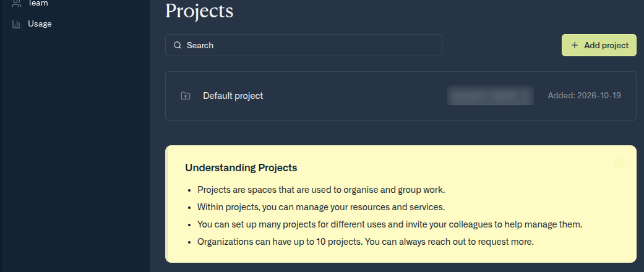Click the blurred label in Default project row
This screenshot has height=272, width=644.
(x=491, y=95)
